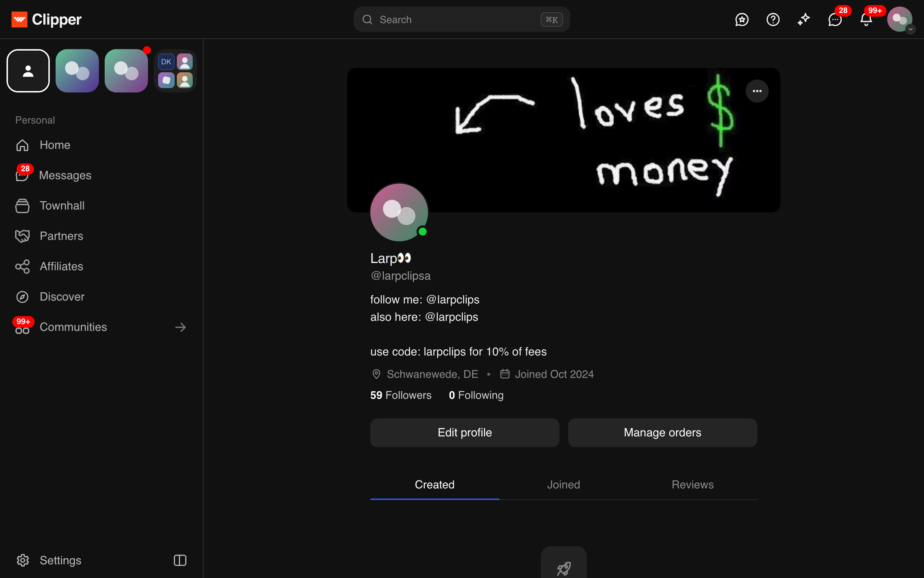924x578 pixels.
Task: Select the teal-blue community tile
Action: (x=77, y=71)
